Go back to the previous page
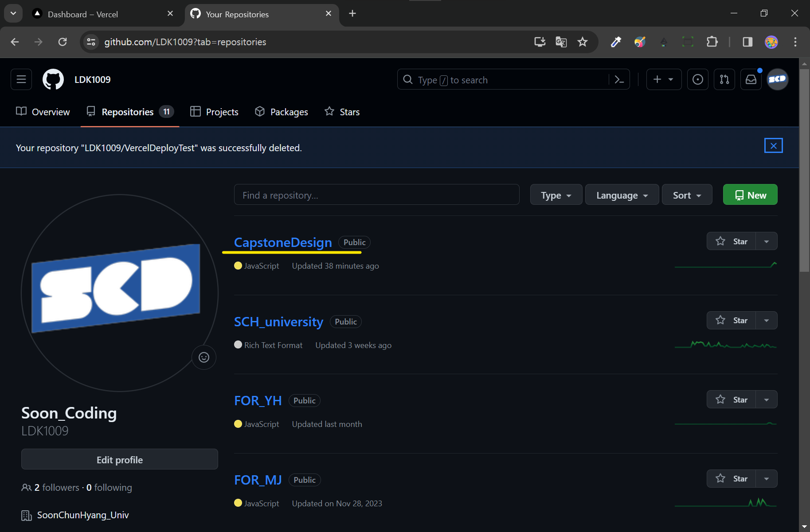This screenshot has width=810, height=532. (x=15, y=42)
